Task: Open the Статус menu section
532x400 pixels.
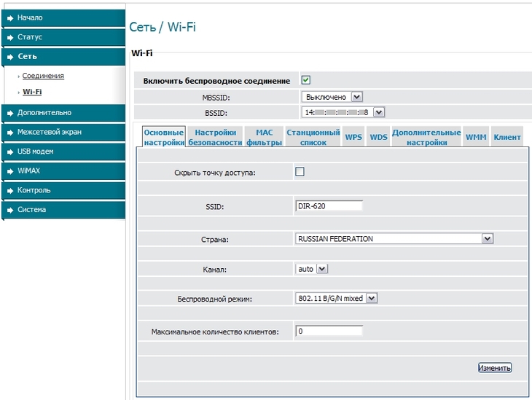Action: point(63,37)
